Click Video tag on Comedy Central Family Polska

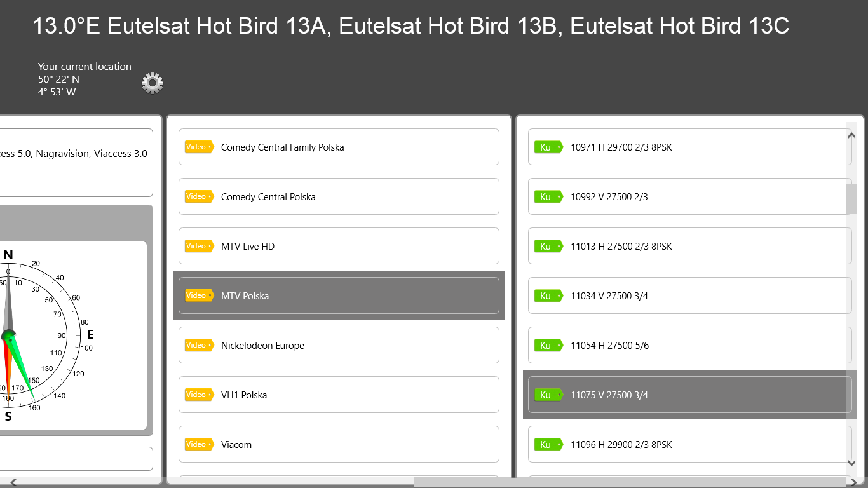coord(199,147)
